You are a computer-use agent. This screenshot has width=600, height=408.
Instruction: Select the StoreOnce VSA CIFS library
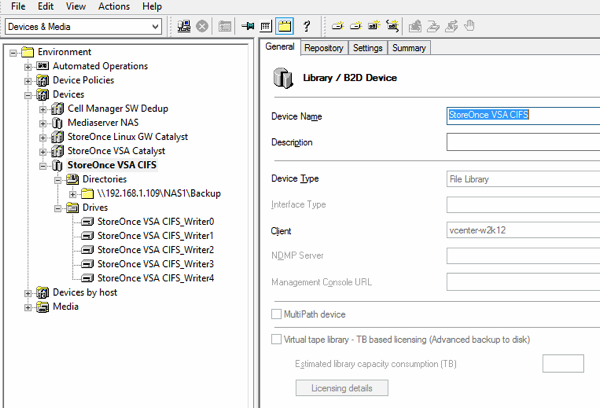(x=112, y=165)
